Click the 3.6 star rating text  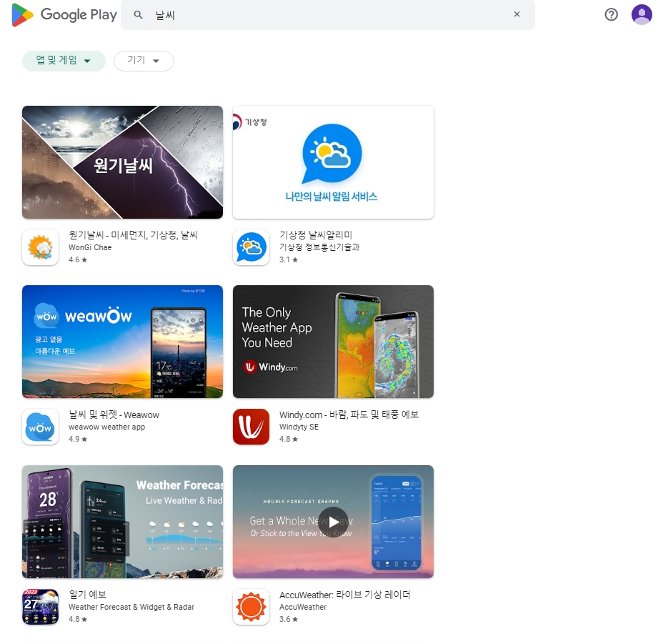click(289, 619)
